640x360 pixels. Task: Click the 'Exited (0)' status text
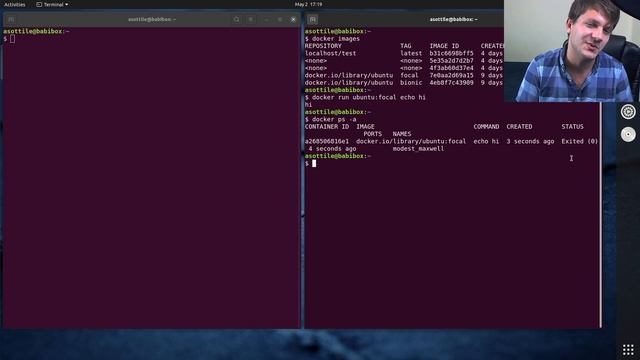pos(580,142)
